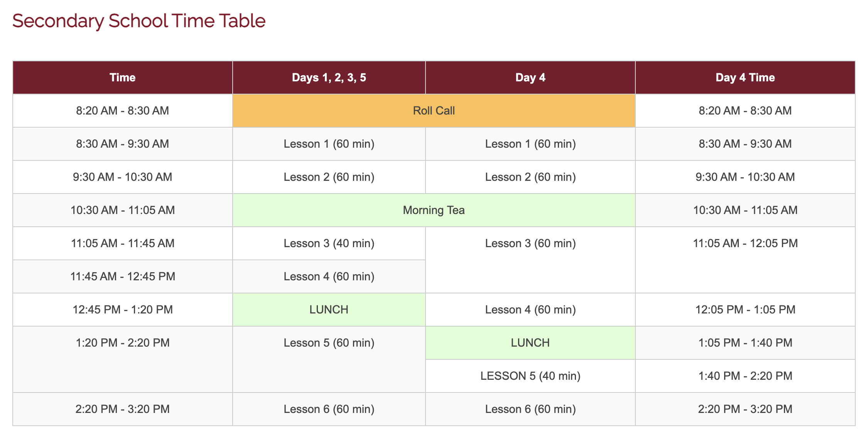Image resolution: width=868 pixels, height=438 pixels.
Task: Select Lesson 5 (60 min) cell
Action: coord(329,343)
